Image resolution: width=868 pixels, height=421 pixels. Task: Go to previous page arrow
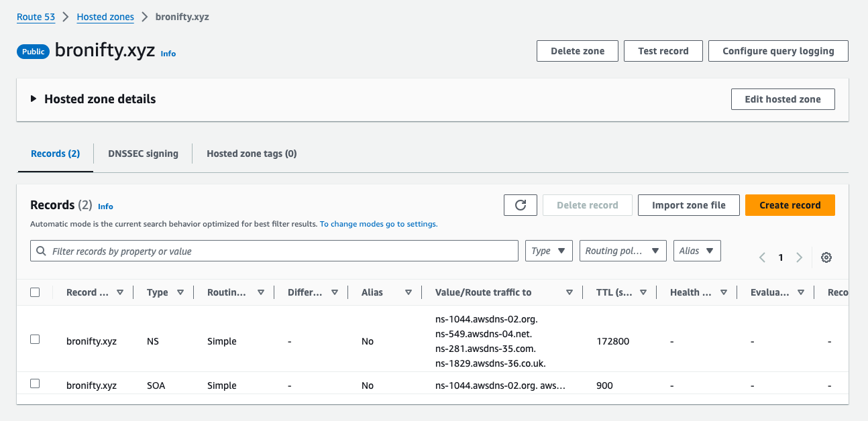point(762,257)
